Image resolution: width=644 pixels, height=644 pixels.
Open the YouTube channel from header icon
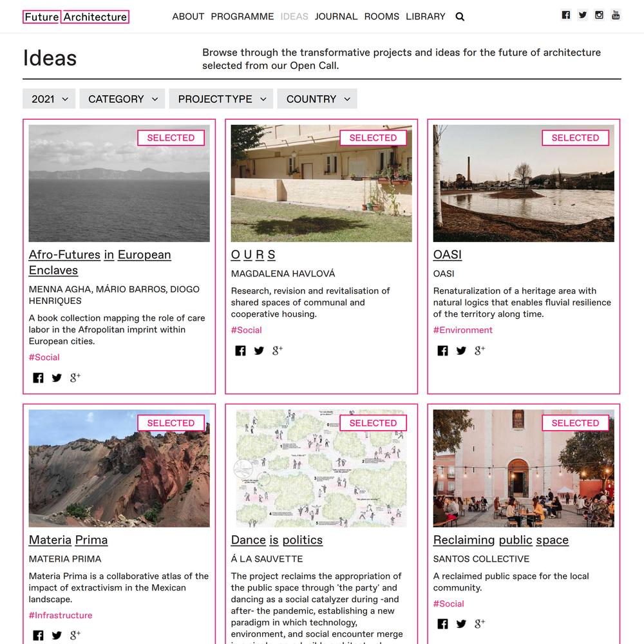tap(615, 15)
